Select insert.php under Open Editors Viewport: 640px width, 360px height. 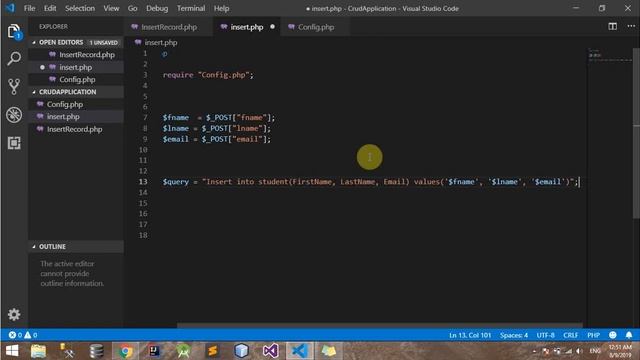pos(76,67)
